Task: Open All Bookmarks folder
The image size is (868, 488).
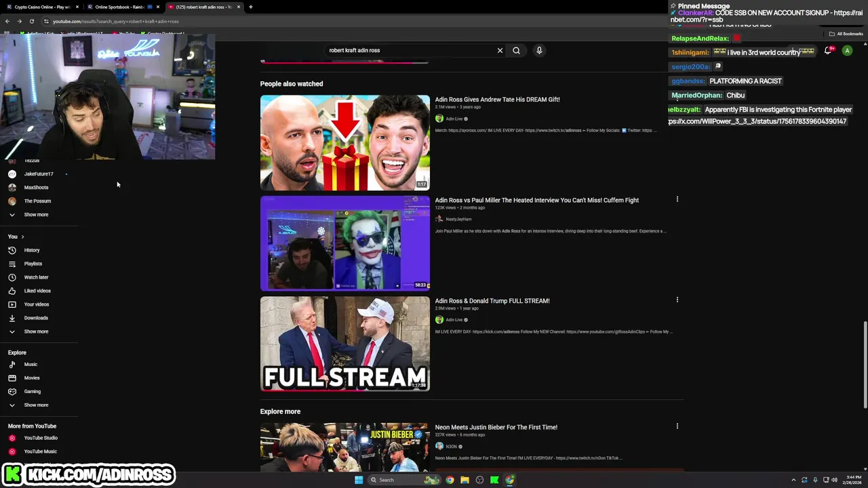Action: [846, 33]
